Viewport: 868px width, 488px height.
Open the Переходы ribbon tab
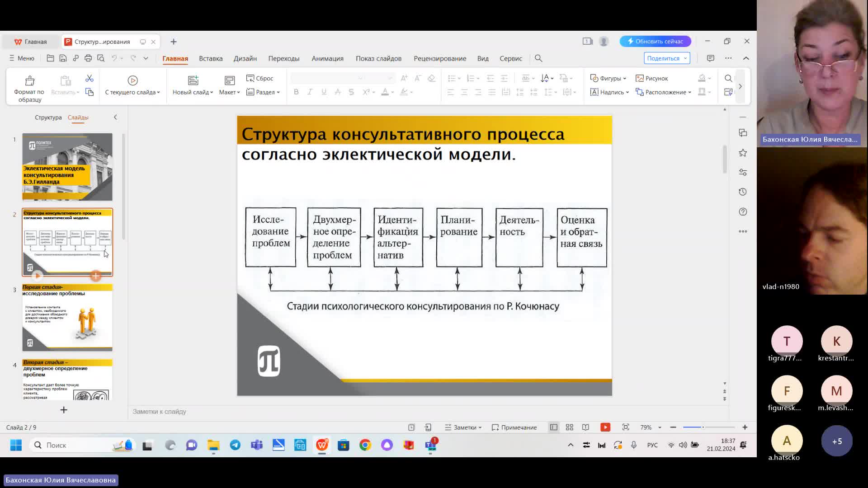point(284,58)
